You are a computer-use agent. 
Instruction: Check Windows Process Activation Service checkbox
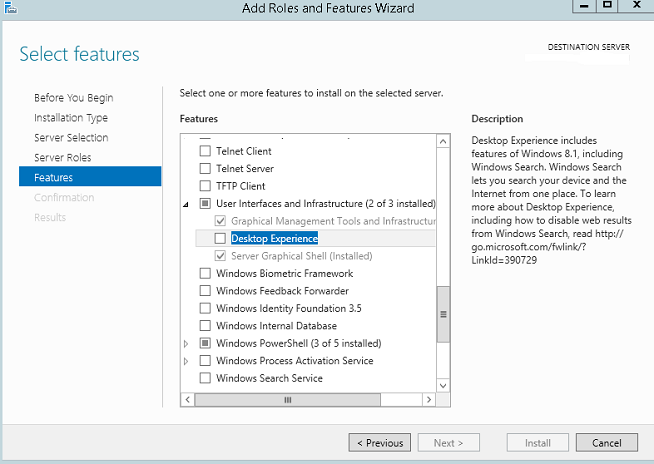[x=205, y=360]
